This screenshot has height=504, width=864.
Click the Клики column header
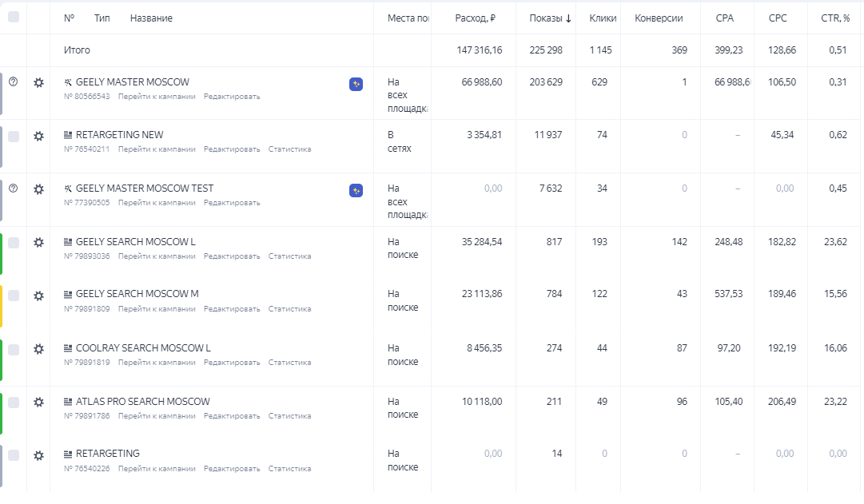pos(603,18)
